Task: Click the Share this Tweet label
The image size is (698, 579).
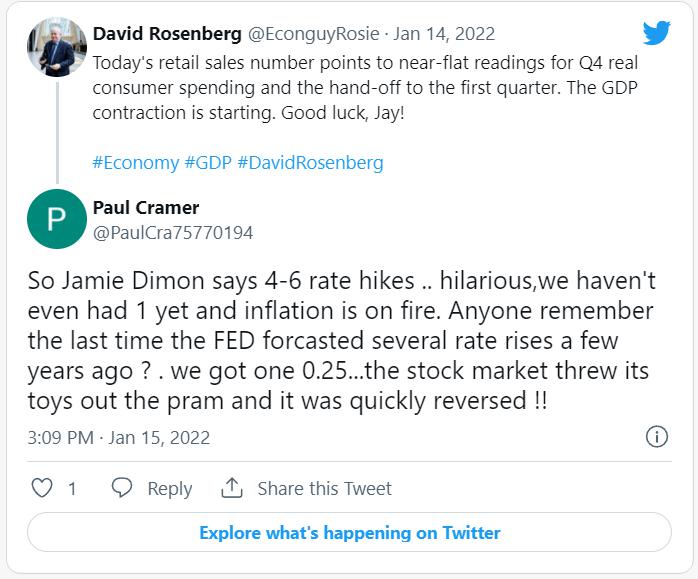Action: point(324,489)
